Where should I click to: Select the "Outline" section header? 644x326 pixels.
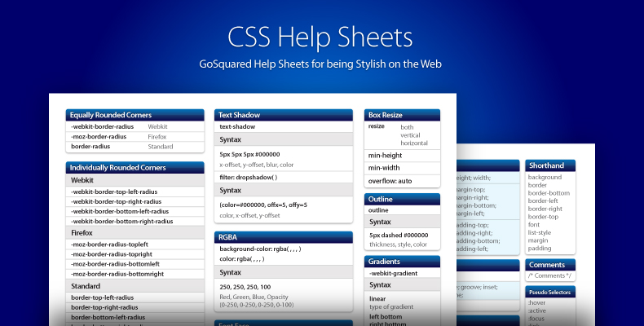pyautogui.click(x=402, y=199)
